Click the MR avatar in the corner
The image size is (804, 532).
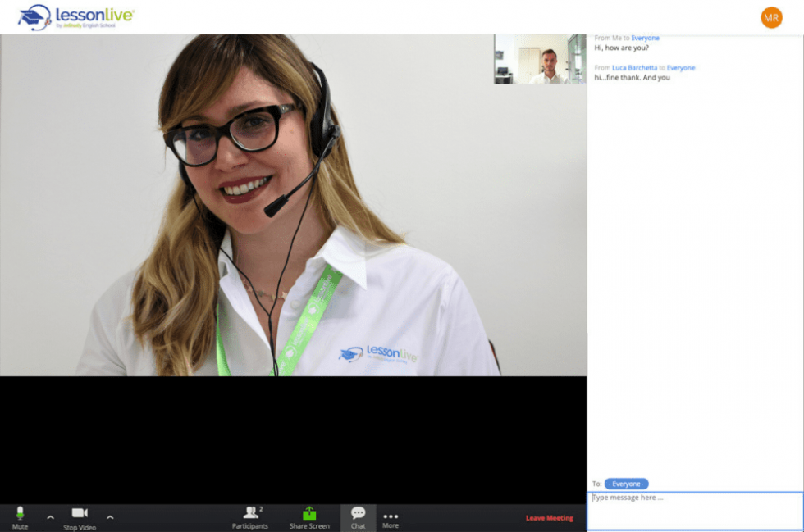point(771,16)
